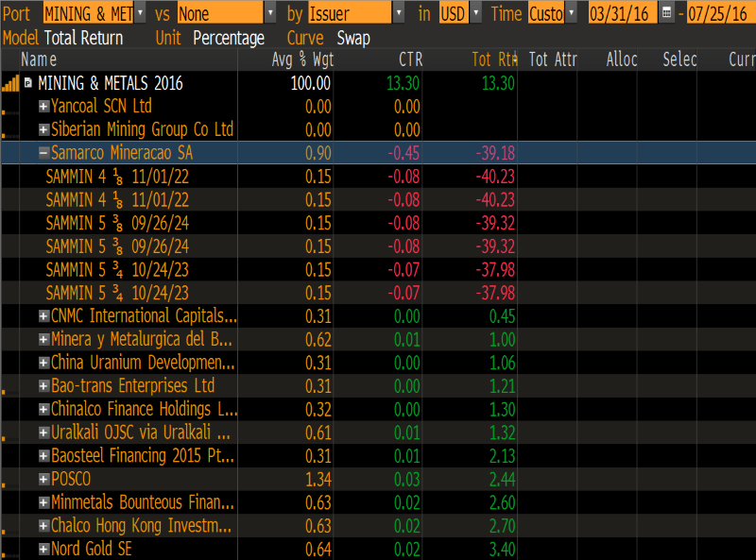This screenshot has width=756, height=560.
Task: Click CNMC total return 0.45
Action: tap(503, 316)
